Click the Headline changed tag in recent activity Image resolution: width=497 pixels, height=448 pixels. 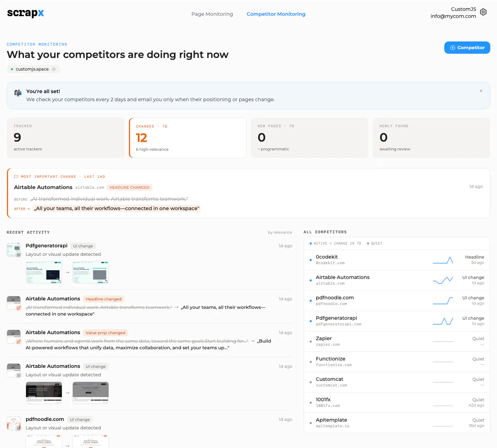point(103,299)
